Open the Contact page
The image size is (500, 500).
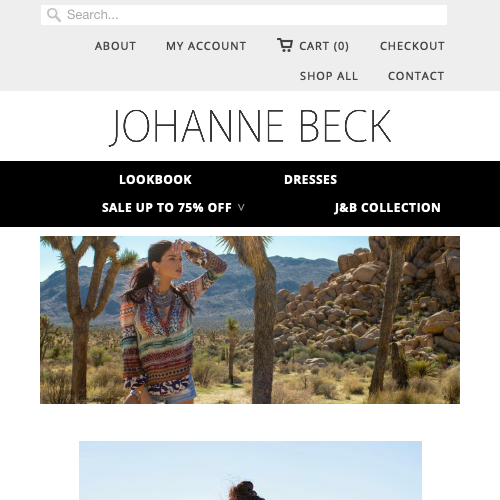416,76
